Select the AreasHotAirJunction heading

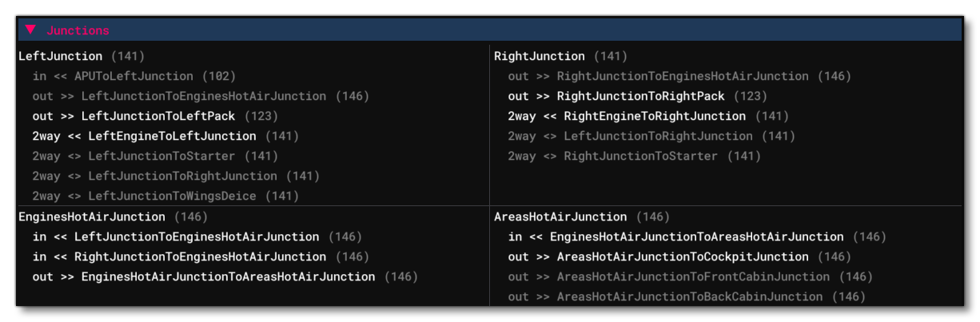pos(561,217)
